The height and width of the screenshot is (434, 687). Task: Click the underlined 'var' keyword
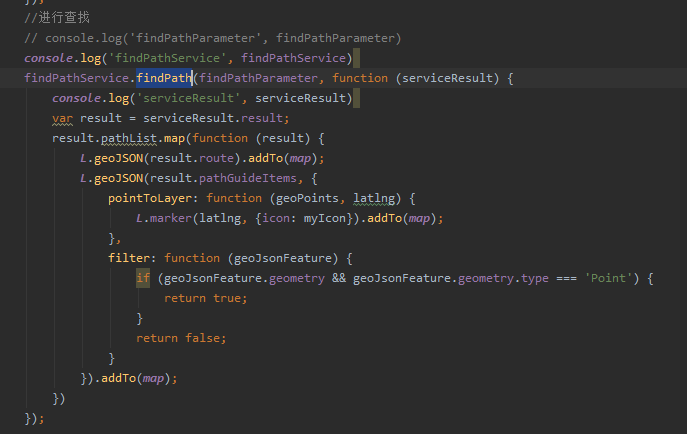tap(62, 118)
